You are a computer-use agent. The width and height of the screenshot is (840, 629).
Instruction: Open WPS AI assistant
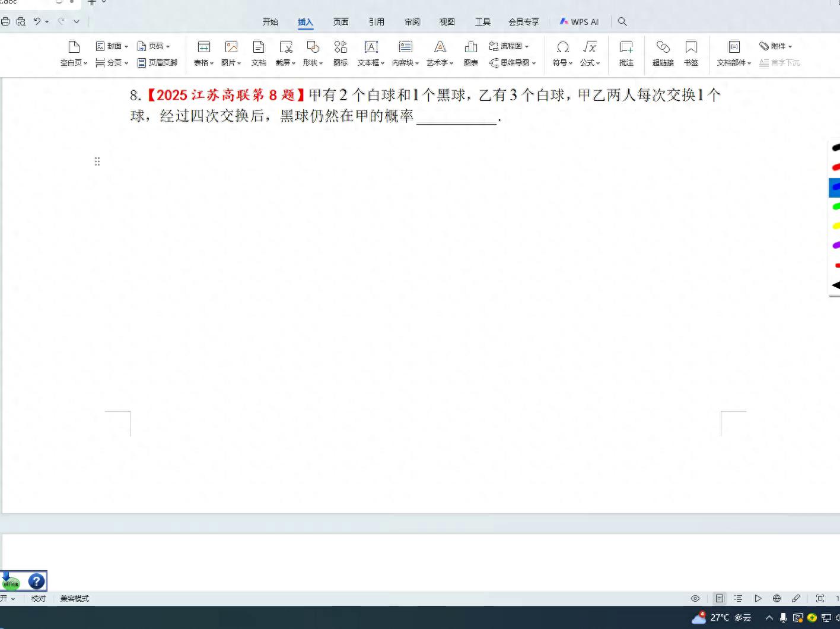click(578, 21)
